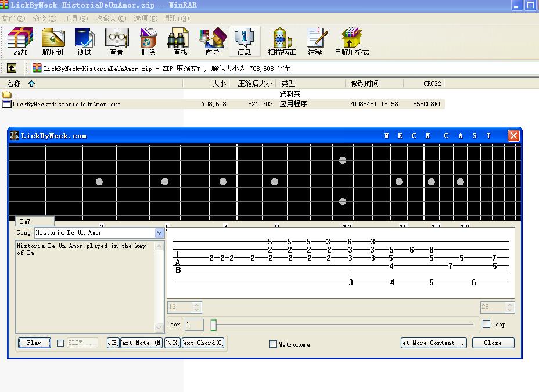Expand the Song dropdown arrow
Image resolution: width=539 pixels, height=392 pixels.
pyautogui.click(x=159, y=233)
